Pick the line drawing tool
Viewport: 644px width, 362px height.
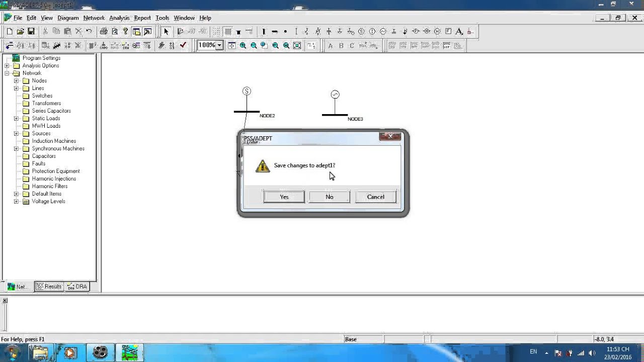296,31
